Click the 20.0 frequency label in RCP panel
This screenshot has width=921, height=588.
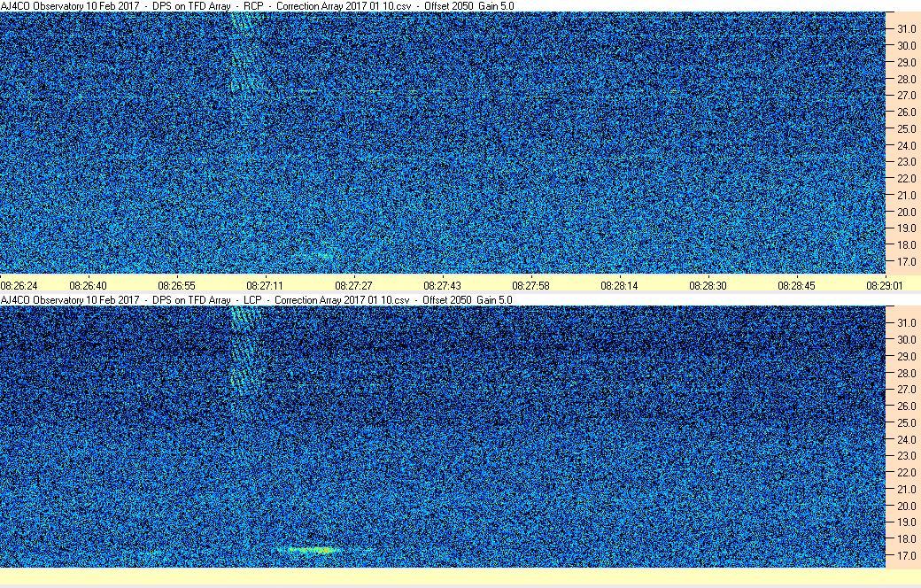(x=906, y=212)
